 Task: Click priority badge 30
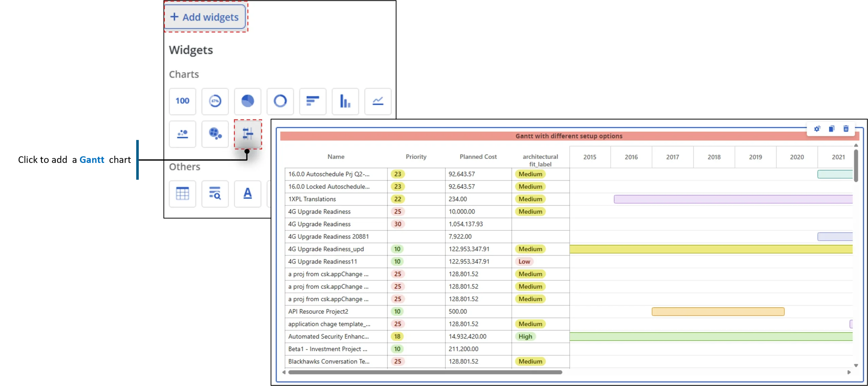pyautogui.click(x=397, y=224)
